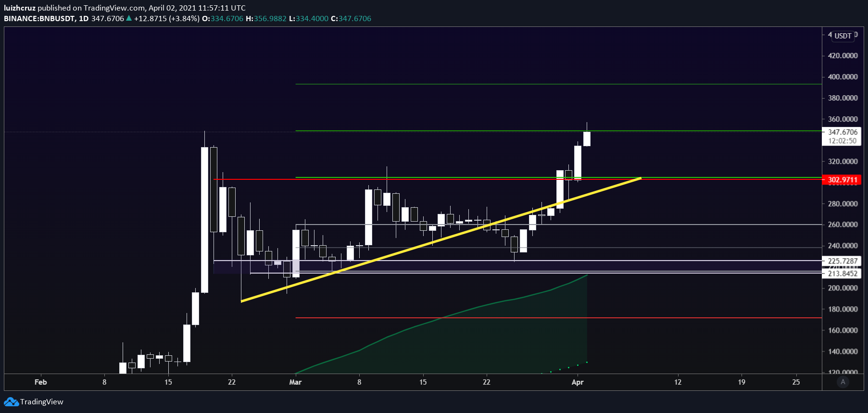Click the 320.0000 price axis label
868x413 pixels.
pos(843,162)
